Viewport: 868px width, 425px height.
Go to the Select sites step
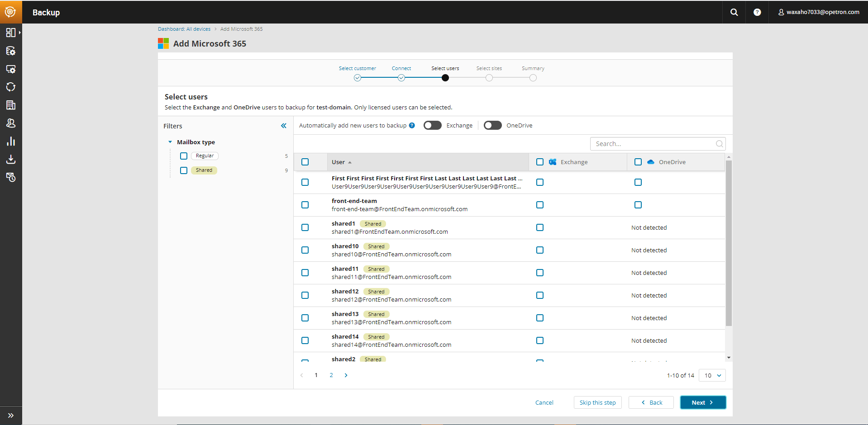coord(489,73)
